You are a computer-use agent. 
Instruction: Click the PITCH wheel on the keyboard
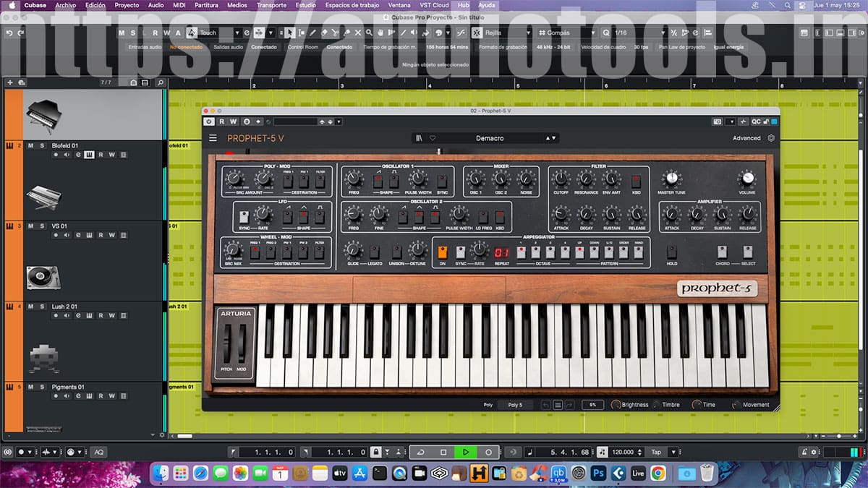(x=226, y=344)
